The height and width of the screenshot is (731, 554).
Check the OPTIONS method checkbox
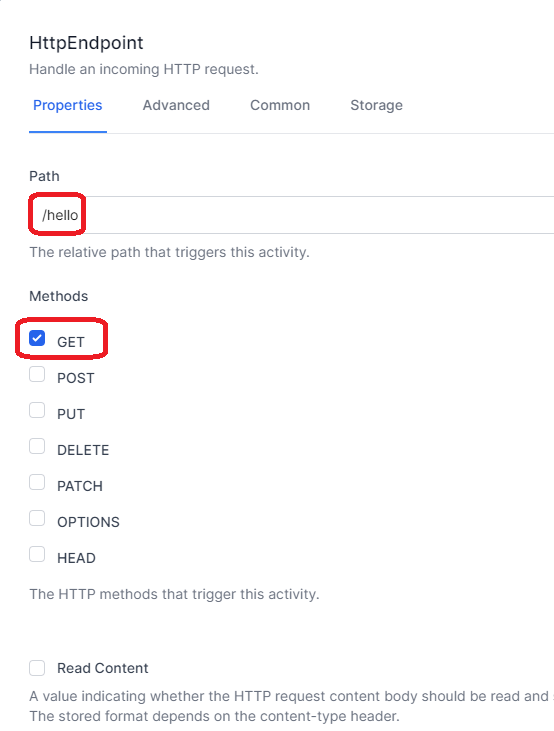click(x=37, y=518)
